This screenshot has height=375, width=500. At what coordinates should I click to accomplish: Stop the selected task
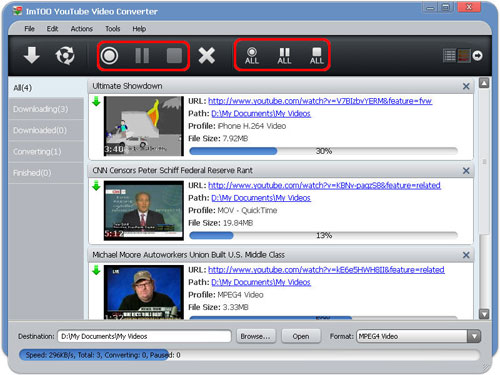click(174, 55)
